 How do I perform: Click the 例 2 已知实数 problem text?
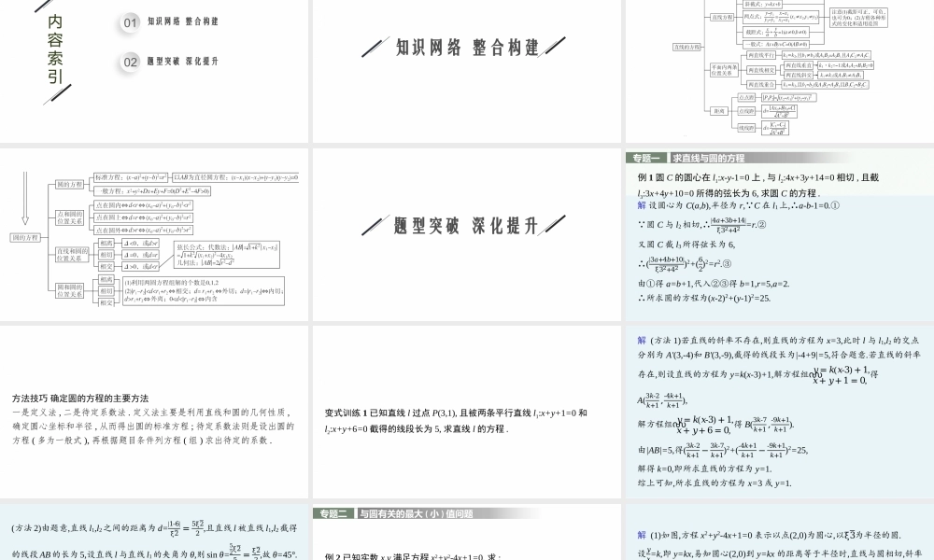point(413,556)
